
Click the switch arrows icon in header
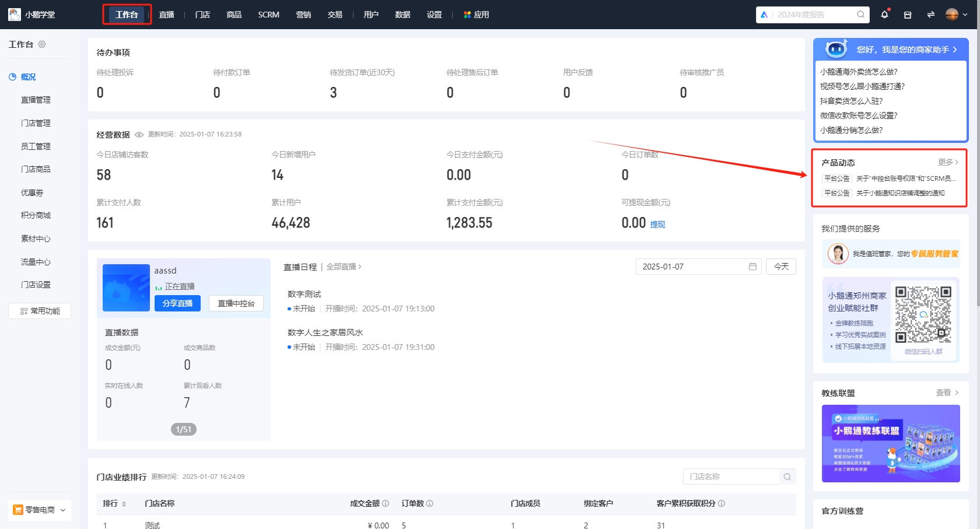930,15
